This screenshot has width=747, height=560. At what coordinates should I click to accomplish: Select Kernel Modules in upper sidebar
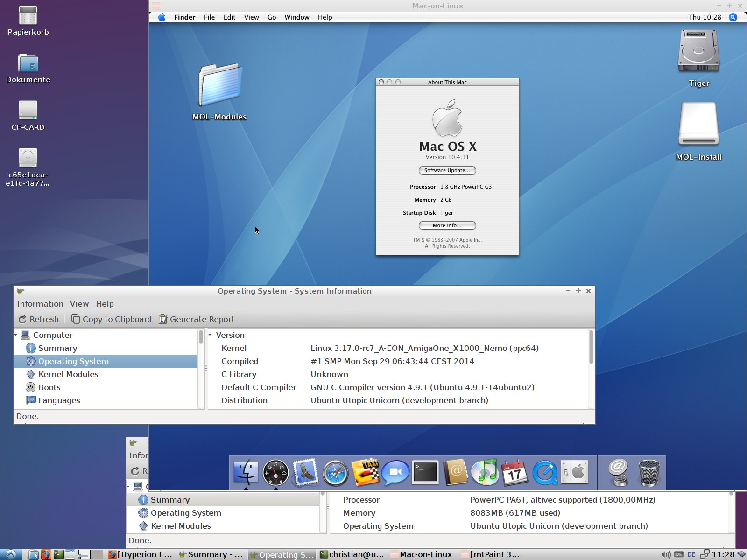[x=68, y=374]
